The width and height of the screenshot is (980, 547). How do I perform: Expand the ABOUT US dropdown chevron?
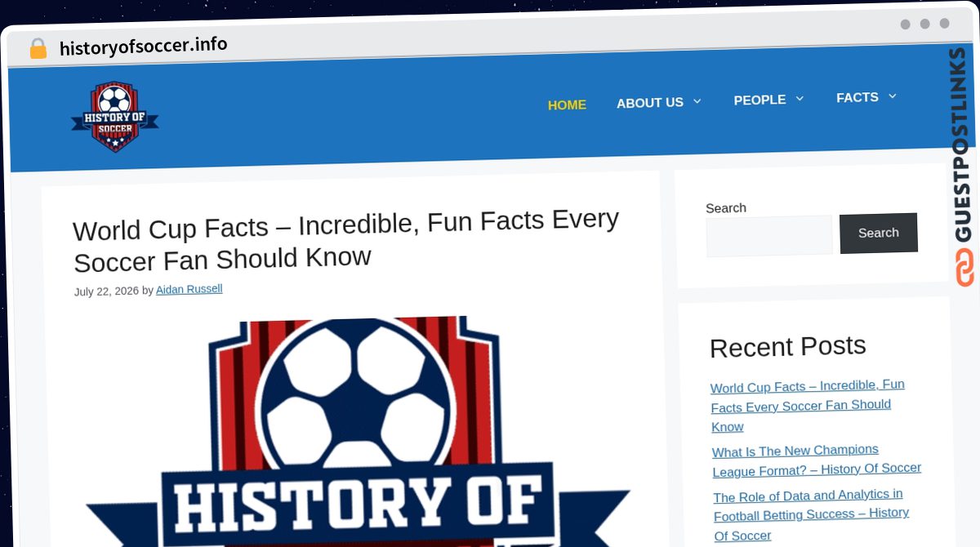697,101
